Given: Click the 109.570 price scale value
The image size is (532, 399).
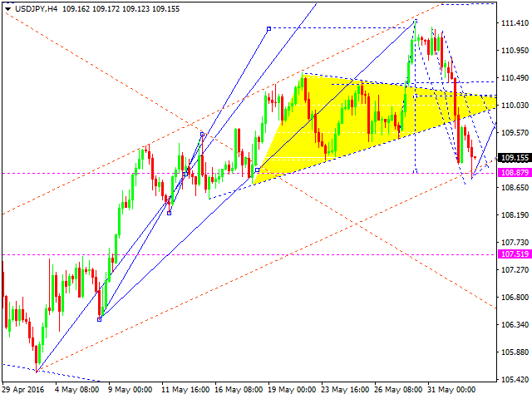Looking at the screenshot, I should (x=515, y=132).
